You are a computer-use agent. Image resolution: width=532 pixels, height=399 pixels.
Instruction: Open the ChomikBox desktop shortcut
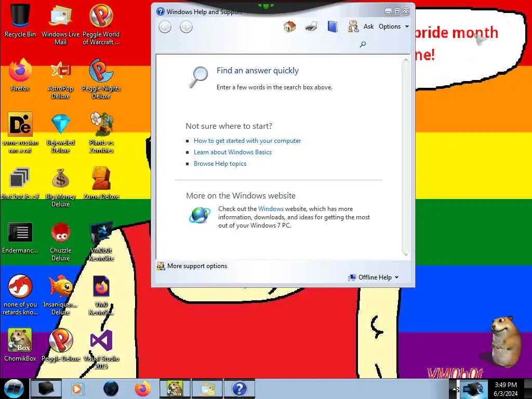20,345
